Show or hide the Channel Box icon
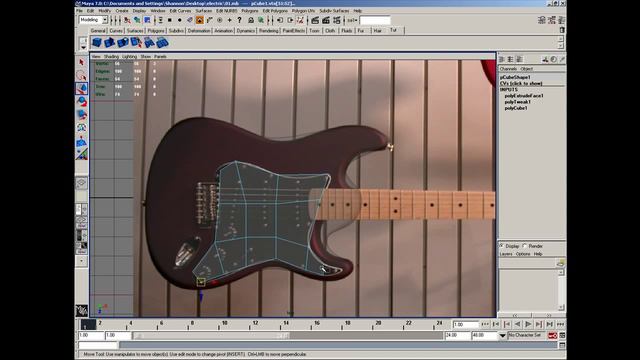Viewport: 640px width, 360px height. point(562,20)
